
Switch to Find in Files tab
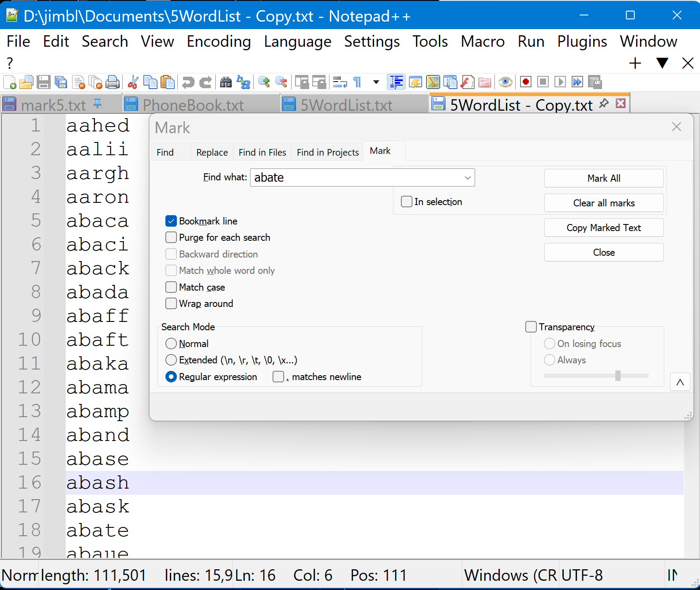pyautogui.click(x=262, y=152)
